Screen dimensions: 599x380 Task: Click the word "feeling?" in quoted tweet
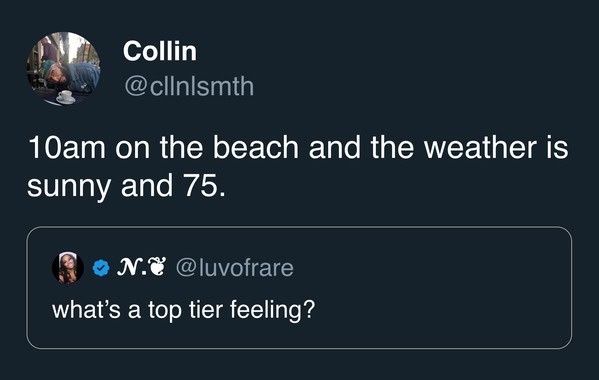click(272, 309)
